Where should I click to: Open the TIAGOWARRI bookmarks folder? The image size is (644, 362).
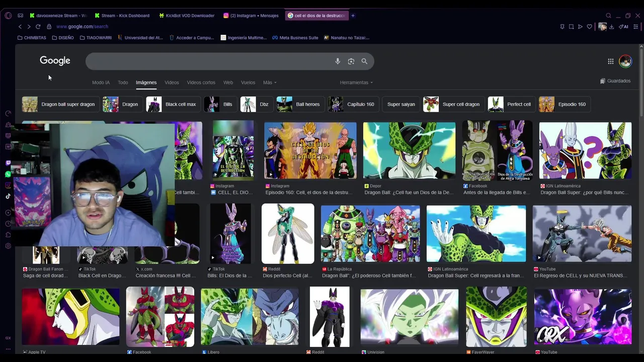(x=96, y=38)
